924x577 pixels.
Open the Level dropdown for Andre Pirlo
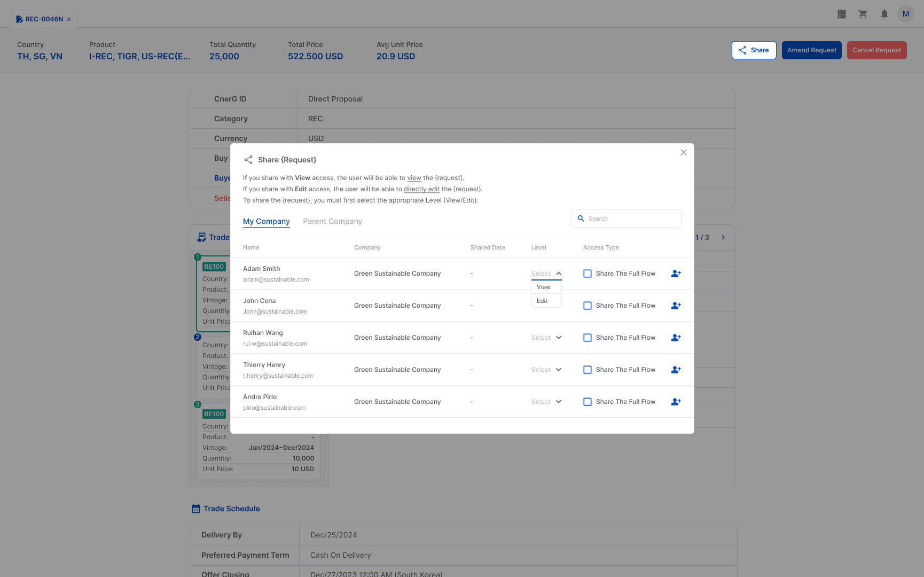pyautogui.click(x=546, y=401)
